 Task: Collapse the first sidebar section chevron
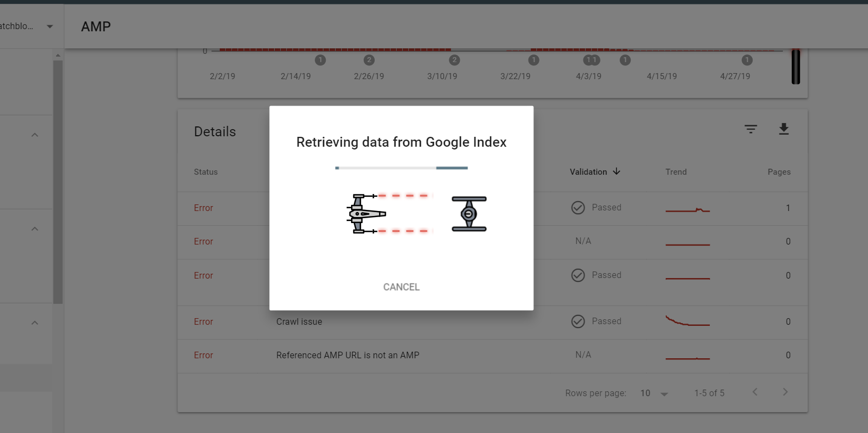35,135
